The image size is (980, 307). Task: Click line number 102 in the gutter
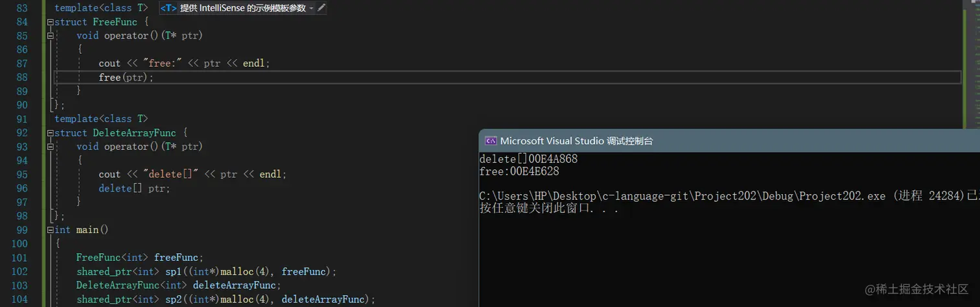(19, 271)
